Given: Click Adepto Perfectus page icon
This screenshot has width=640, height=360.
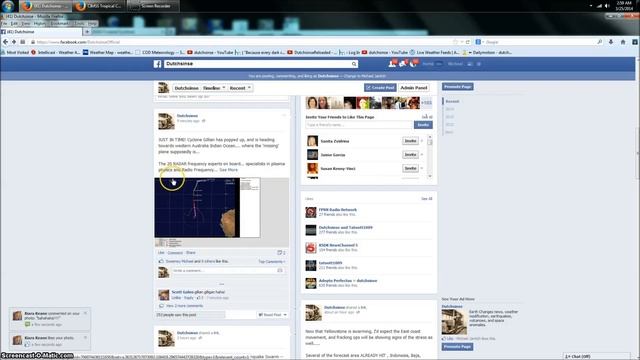Looking at the screenshot, I should tap(311, 283).
